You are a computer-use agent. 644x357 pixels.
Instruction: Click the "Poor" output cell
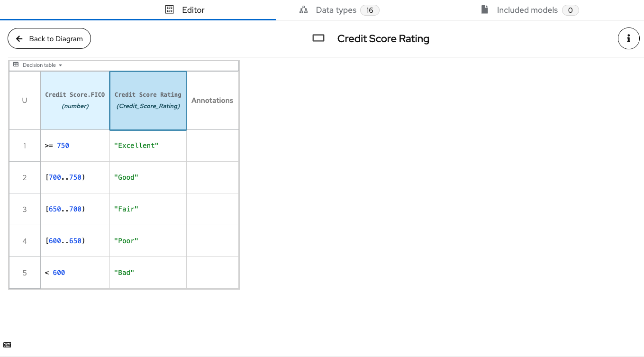coord(148,241)
